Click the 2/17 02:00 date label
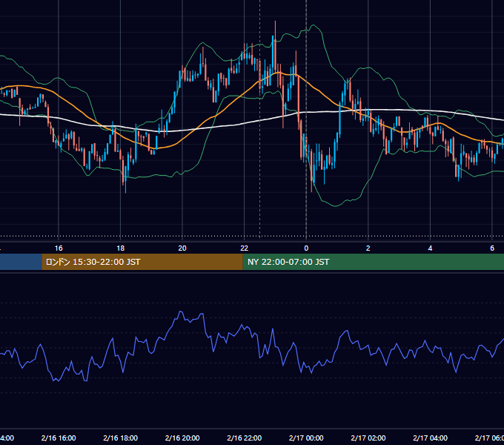Viewport: 504px width, 445px height. tap(368, 438)
